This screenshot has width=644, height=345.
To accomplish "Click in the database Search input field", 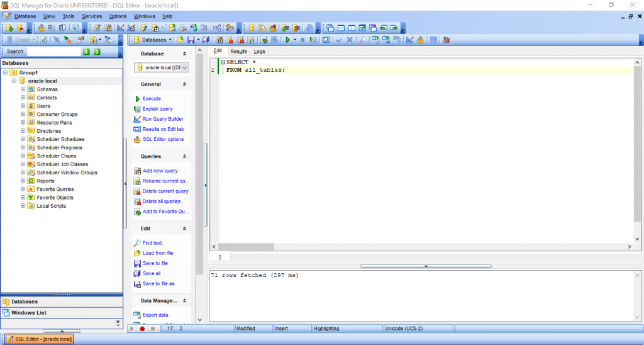I will [x=53, y=52].
